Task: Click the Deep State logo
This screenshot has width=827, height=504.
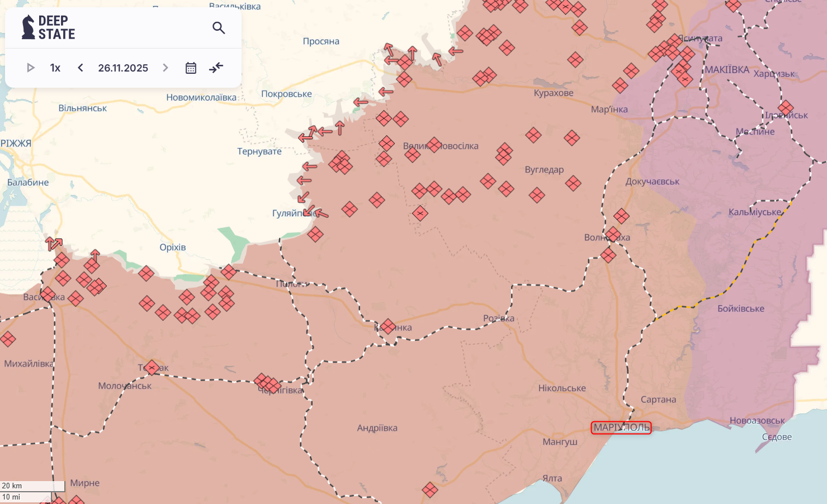Action: click(x=49, y=27)
